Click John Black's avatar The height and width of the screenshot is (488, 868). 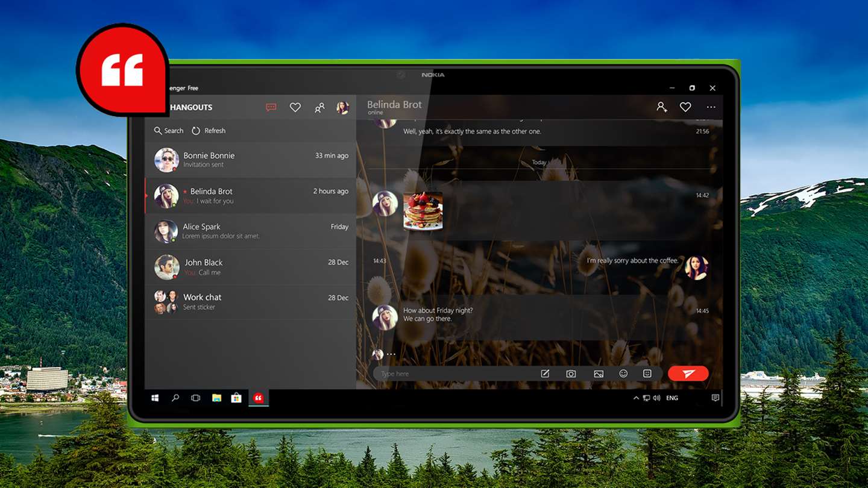(166, 267)
